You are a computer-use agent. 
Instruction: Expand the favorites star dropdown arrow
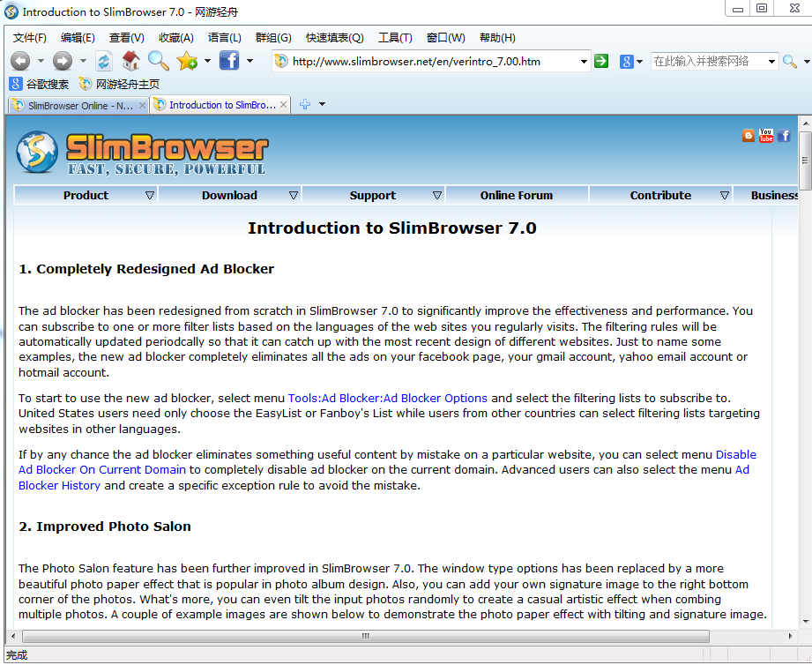pyautogui.click(x=208, y=61)
